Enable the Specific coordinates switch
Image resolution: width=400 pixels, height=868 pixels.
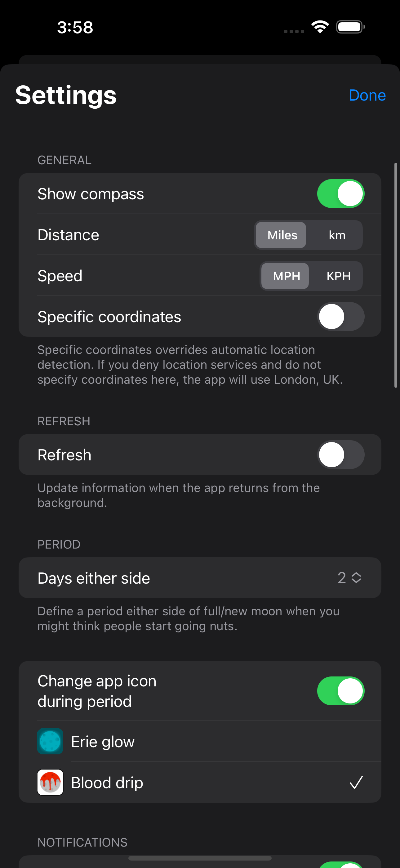(340, 316)
